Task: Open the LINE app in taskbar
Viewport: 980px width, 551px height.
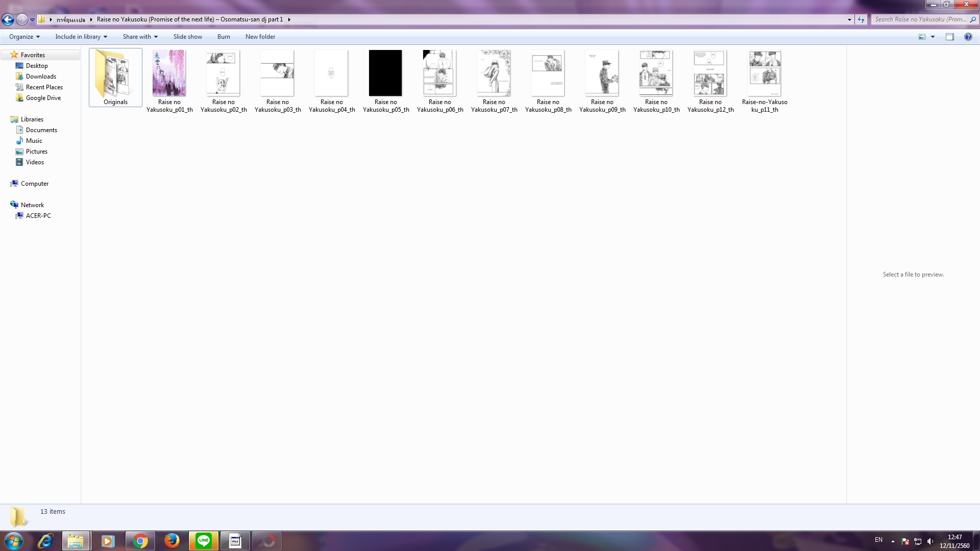Action: [x=204, y=541]
